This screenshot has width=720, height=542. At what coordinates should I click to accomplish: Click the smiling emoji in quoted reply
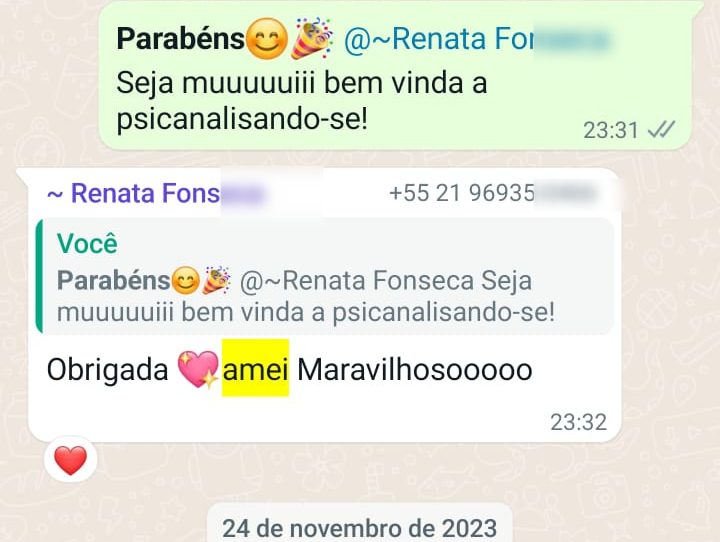pyautogui.click(x=185, y=280)
